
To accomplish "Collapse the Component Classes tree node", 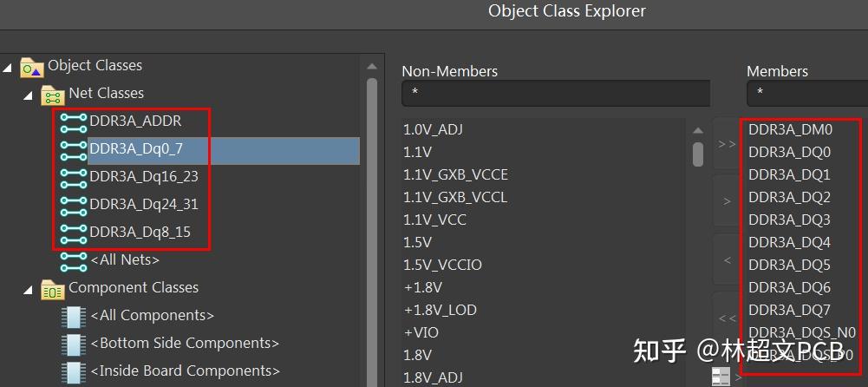I will pyautogui.click(x=29, y=288).
